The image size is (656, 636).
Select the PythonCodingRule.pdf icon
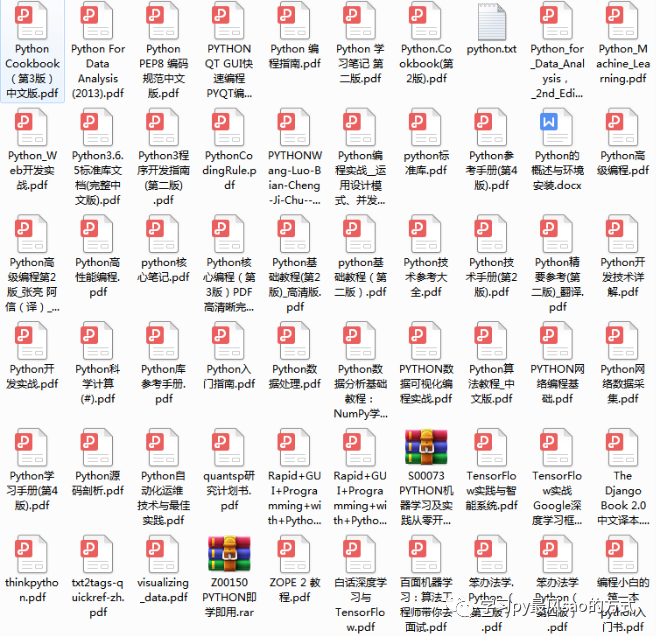(x=229, y=127)
